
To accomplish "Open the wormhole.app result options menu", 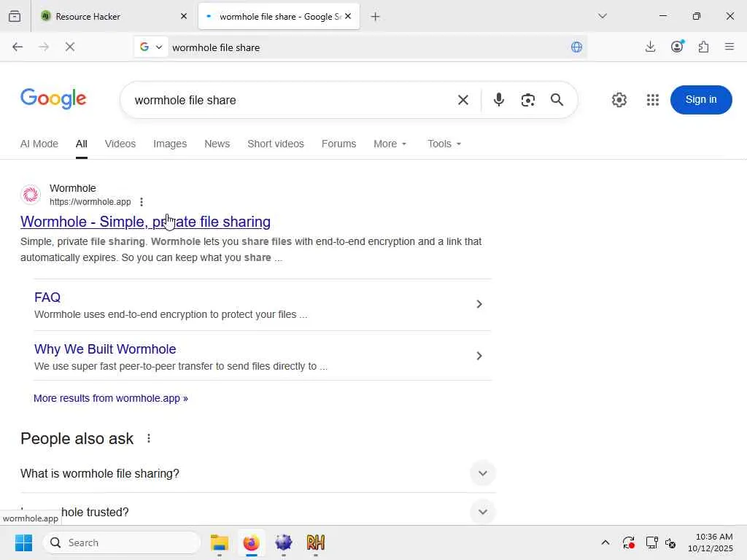I will (142, 202).
